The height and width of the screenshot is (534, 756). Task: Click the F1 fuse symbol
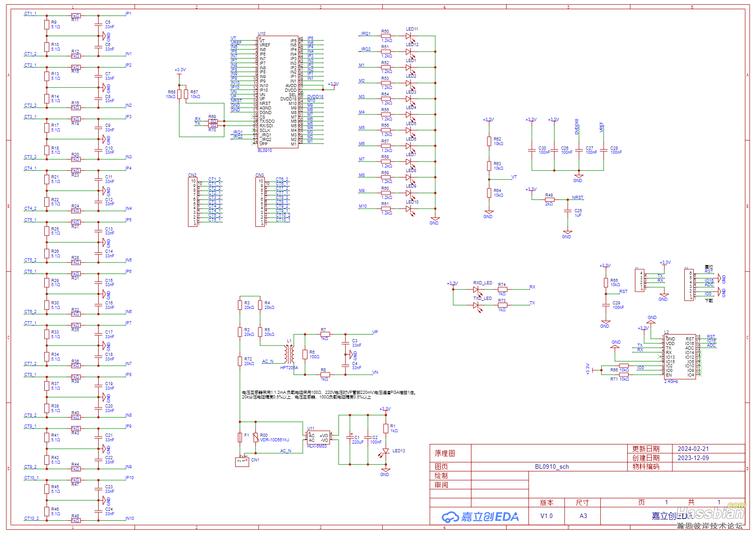[x=240, y=437]
